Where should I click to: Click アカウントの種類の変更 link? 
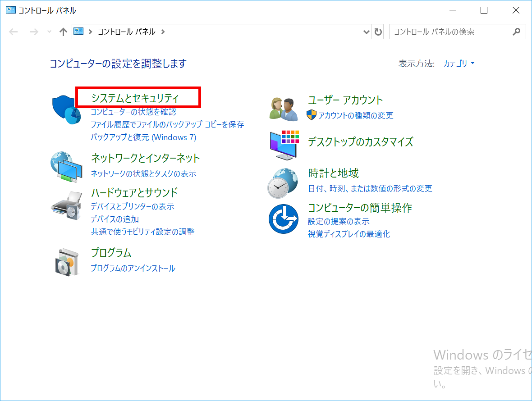356,115
